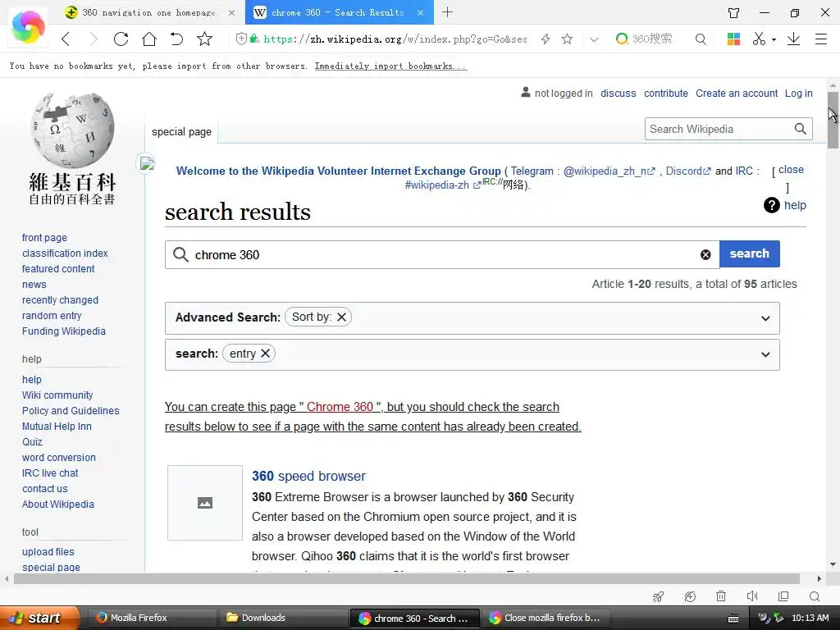Click the scissors screenshot tool
The height and width of the screenshot is (630, 840).
[x=759, y=39]
